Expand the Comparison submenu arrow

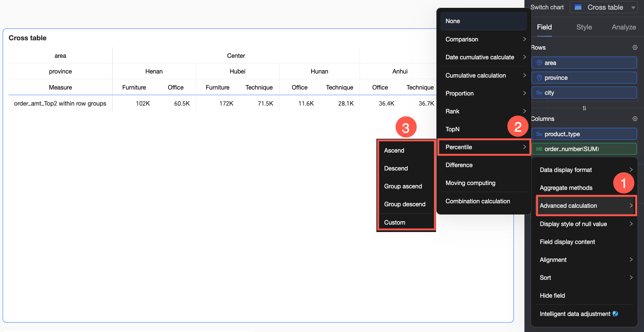click(524, 39)
